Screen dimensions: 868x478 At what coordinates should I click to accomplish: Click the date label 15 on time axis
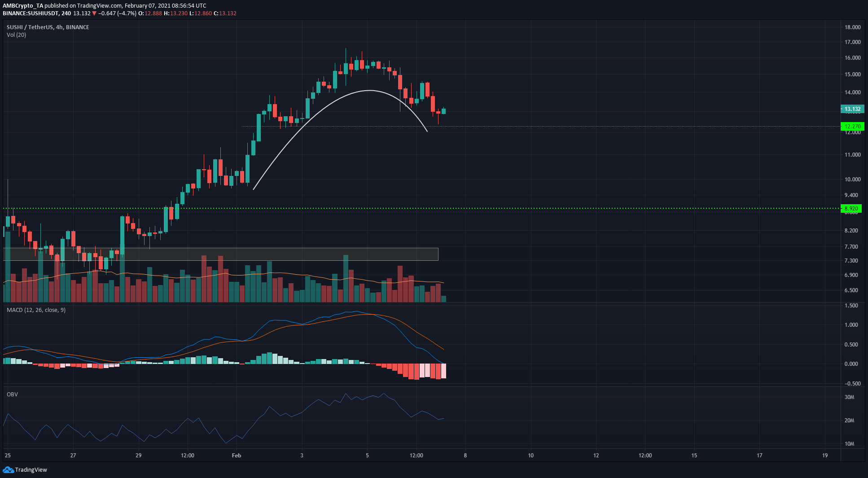tap(694, 455)
